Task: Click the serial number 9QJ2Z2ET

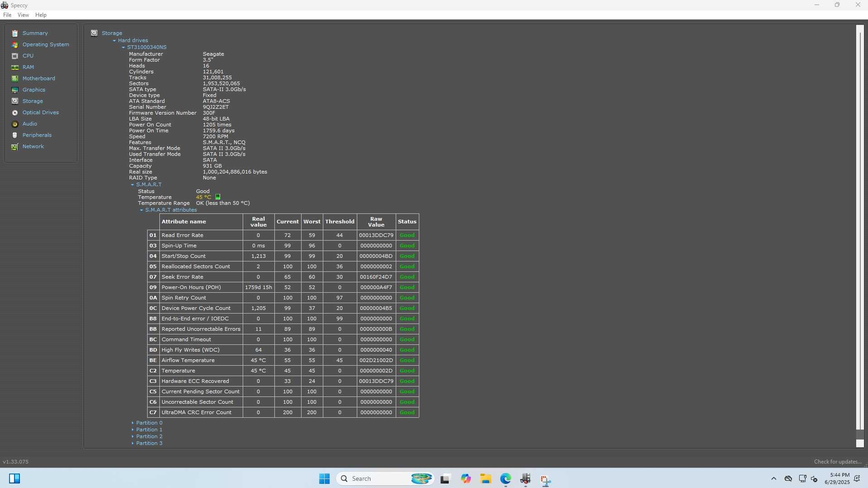Action: [x=216, y=107]
